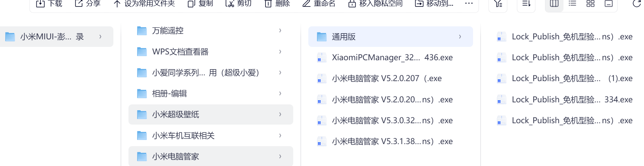The image size is (644, 166).
Task: Expand the 相册-编辑 folder chevron
Action: (280, 93)
